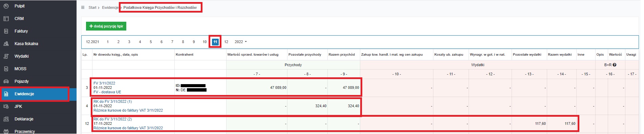Select the Kasa fiskalna icon
Image resolution: width=644 pixels, height=134 pixels.
(6, 44)
